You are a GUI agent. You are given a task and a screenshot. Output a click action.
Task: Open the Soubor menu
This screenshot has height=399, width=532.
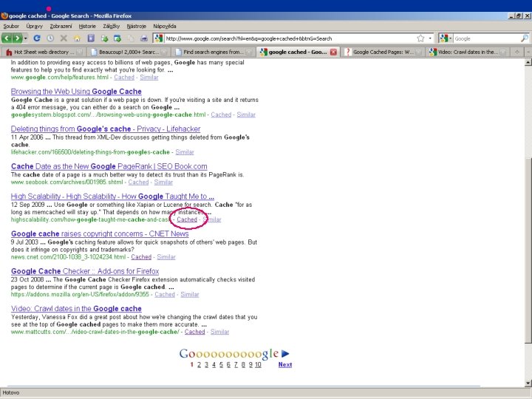[x=11, y=26]
